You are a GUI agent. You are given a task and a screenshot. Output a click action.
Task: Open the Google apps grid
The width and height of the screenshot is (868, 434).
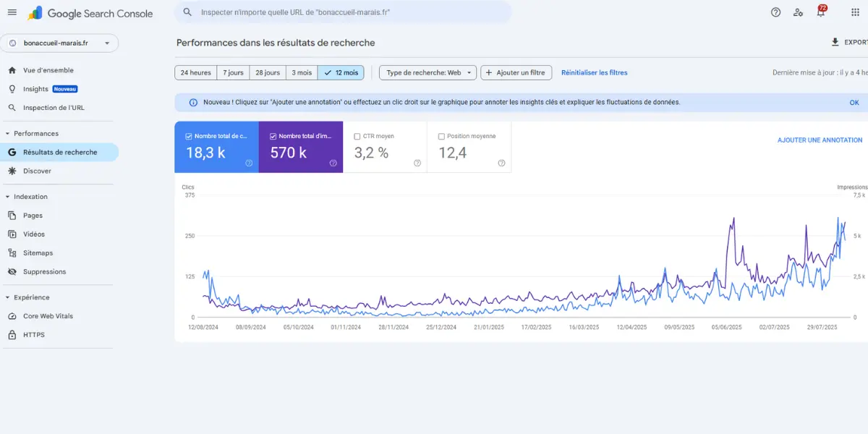[x=855, y=12]
